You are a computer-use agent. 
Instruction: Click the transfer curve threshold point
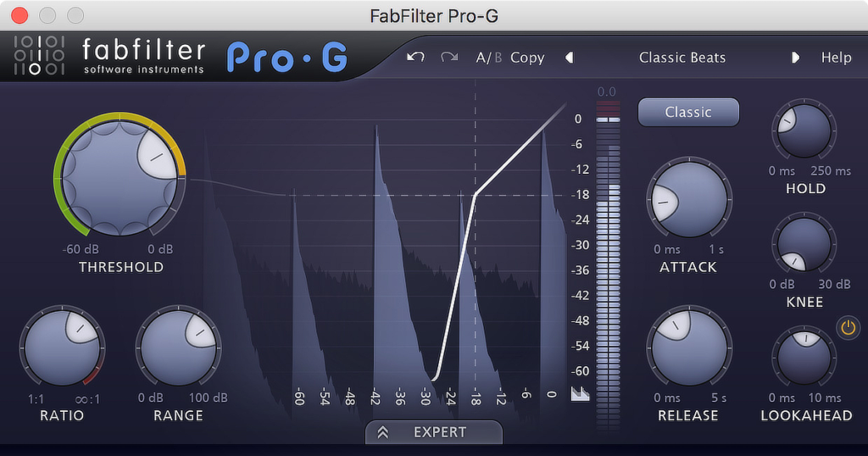click(475, 194)
